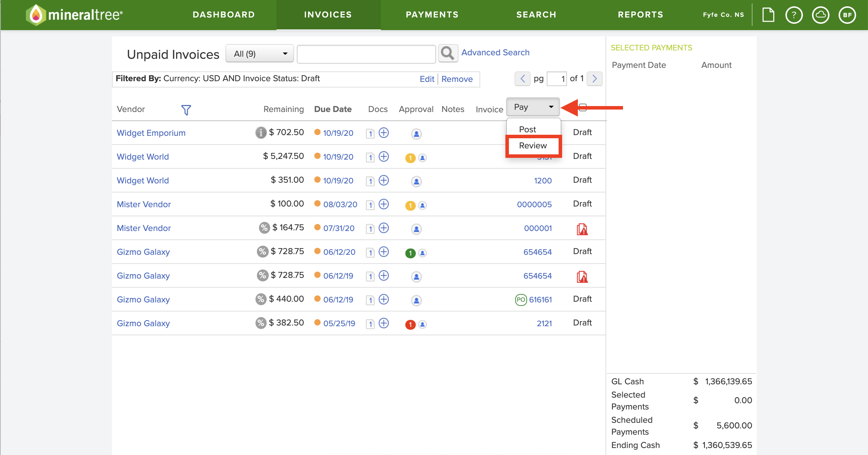Open invoice number 2121
Screen dimensions: 868x455
544,323
